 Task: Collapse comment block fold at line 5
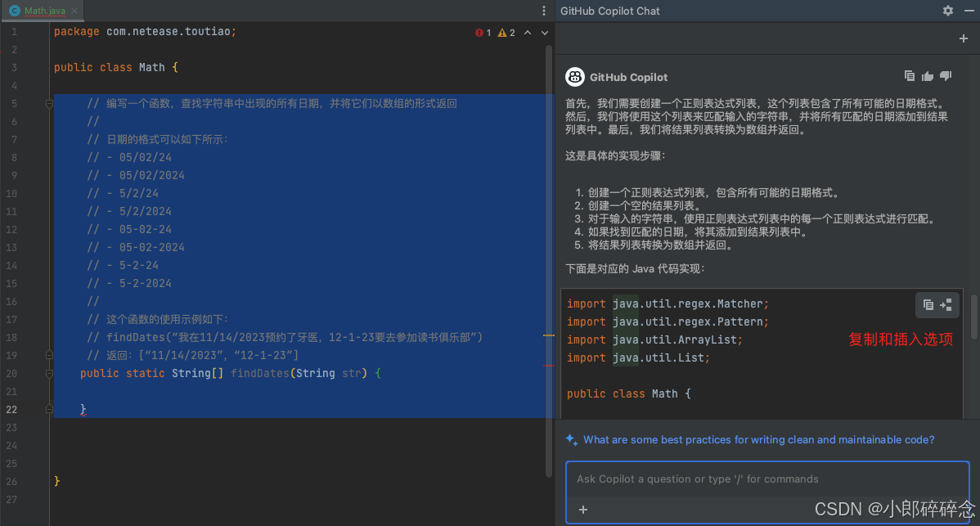[49, 104]
